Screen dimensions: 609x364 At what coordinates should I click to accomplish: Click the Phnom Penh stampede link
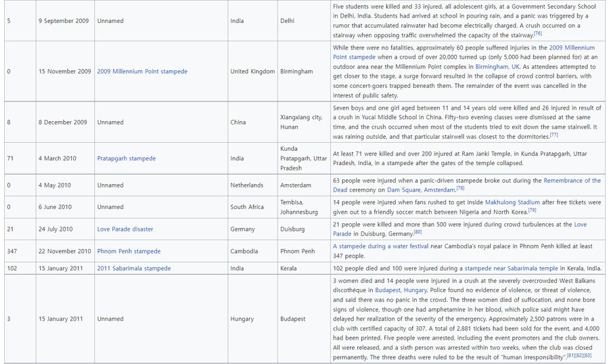(129, 251)
